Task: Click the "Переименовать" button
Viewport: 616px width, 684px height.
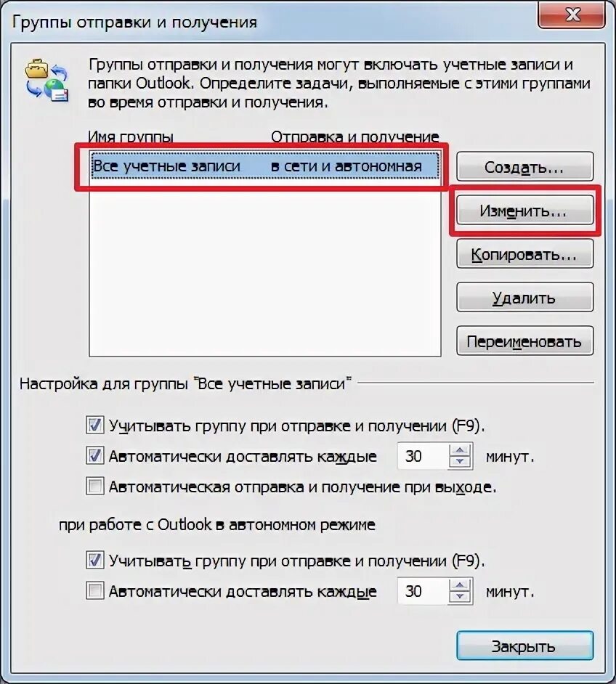Action: tap(524, 341)
